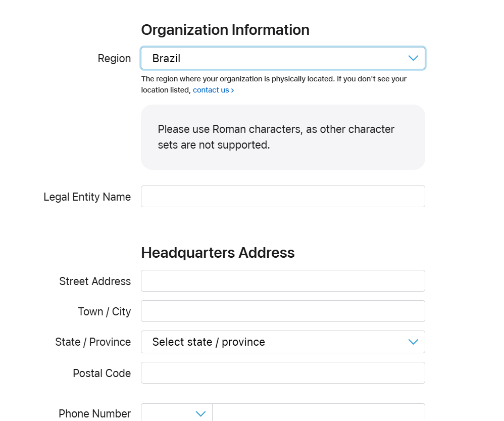Open the phone country code dropdown
Image resolution: width=504 pixels, height=421 pixels.
pyautogui.click(x=177, y=413)
